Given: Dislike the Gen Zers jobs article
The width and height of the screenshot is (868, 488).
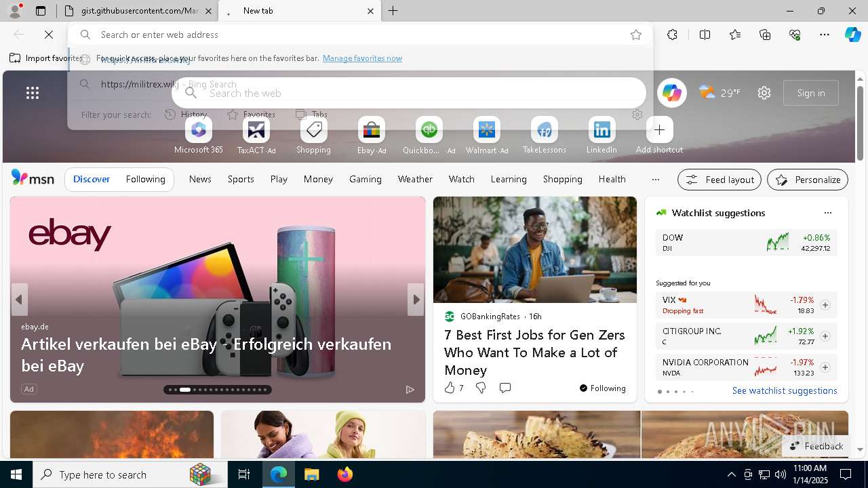Looking at the screenshot, I should point(481,388).
